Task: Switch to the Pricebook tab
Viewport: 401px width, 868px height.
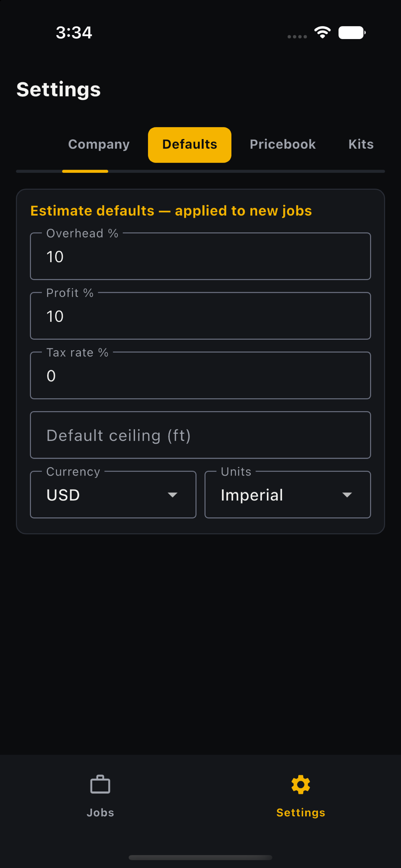Action: (x=283, y=145)
